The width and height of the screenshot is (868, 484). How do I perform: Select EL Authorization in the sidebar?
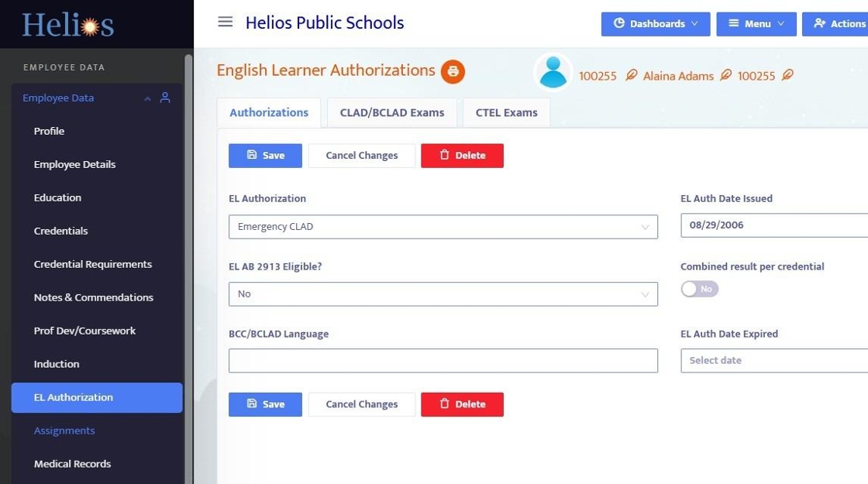(x=97, y=398)
